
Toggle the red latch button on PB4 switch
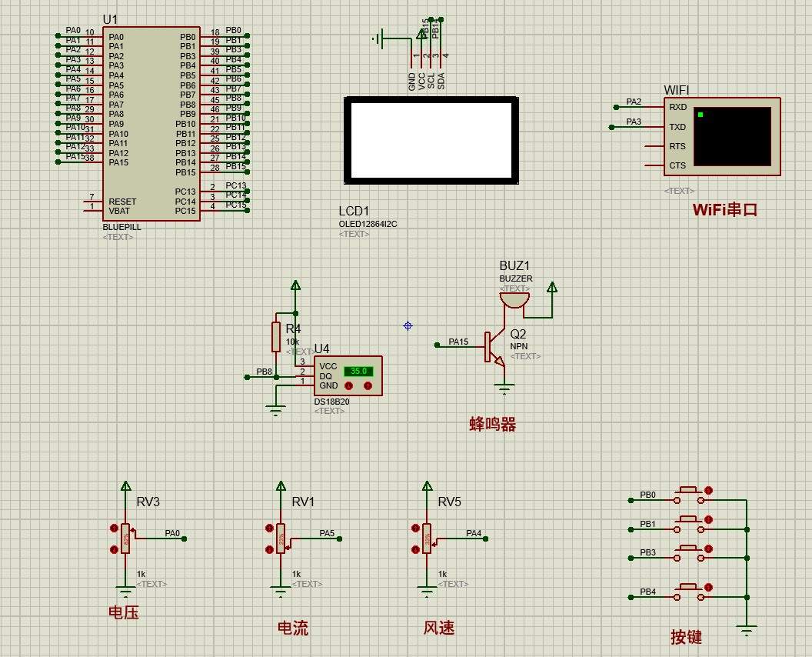coord(708,588)
